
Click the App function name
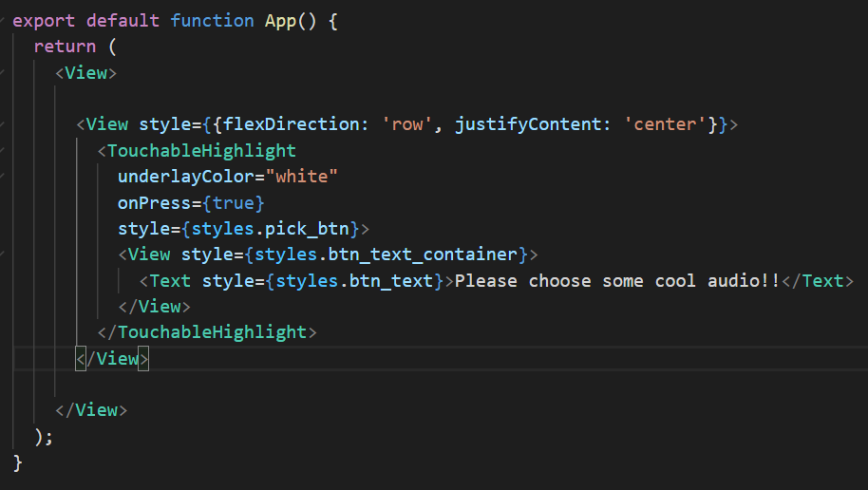click(x=280, y=20)
